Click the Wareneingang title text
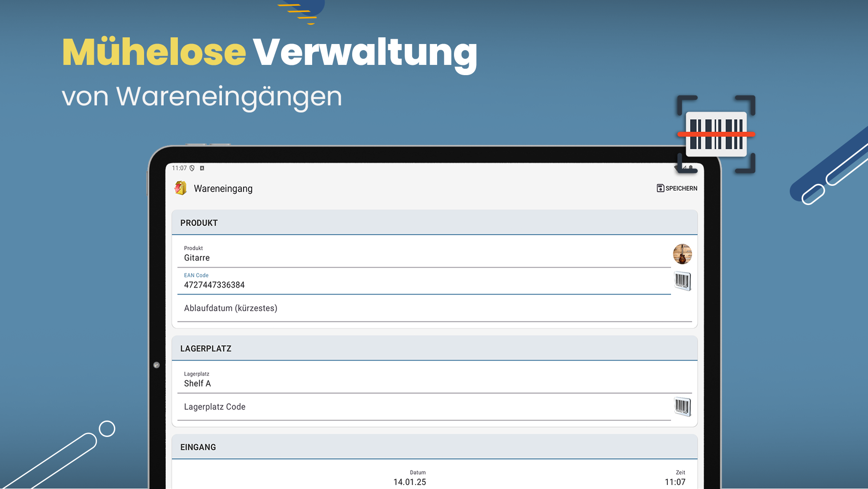Screen dimensions: 868x489 point(223,188)
